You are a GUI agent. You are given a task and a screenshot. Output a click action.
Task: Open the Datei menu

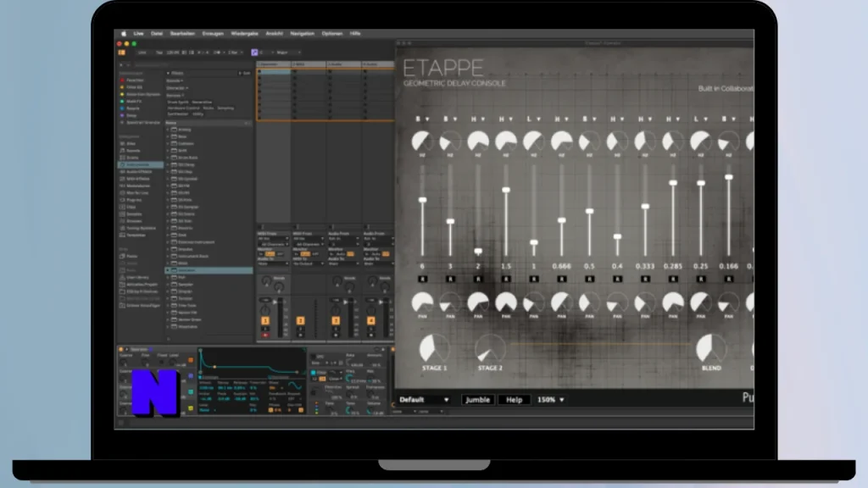click(157, 34)
